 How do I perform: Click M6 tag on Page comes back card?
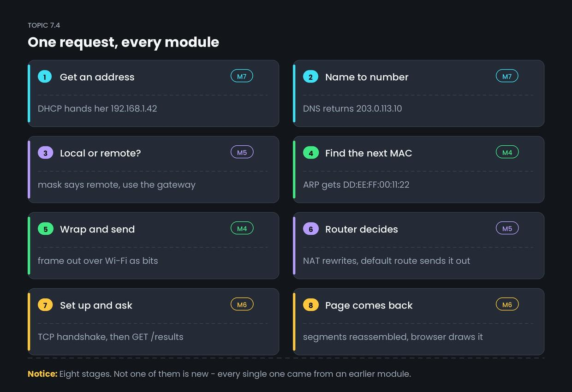pyautogui.click(x=507, y=304)
